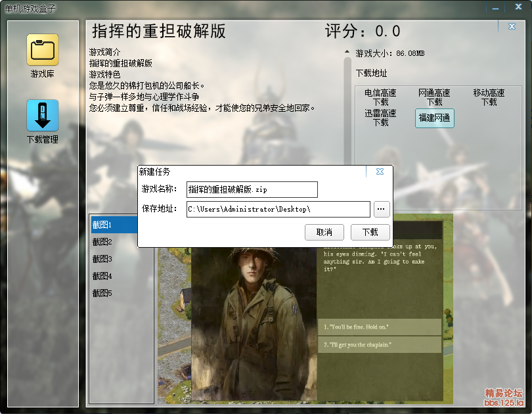Select 截图3 in the screenshot list
Screen dimensions: 532x414
[102, 259]
